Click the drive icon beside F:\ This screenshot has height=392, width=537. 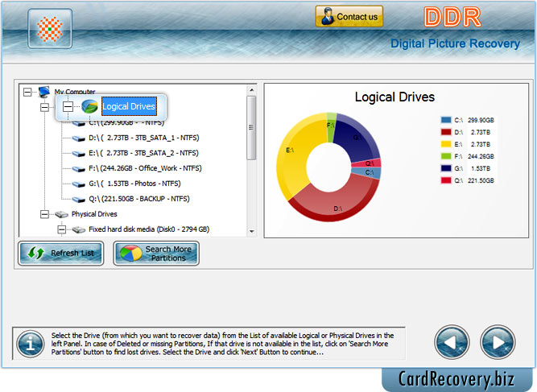[x=78, y=169]
